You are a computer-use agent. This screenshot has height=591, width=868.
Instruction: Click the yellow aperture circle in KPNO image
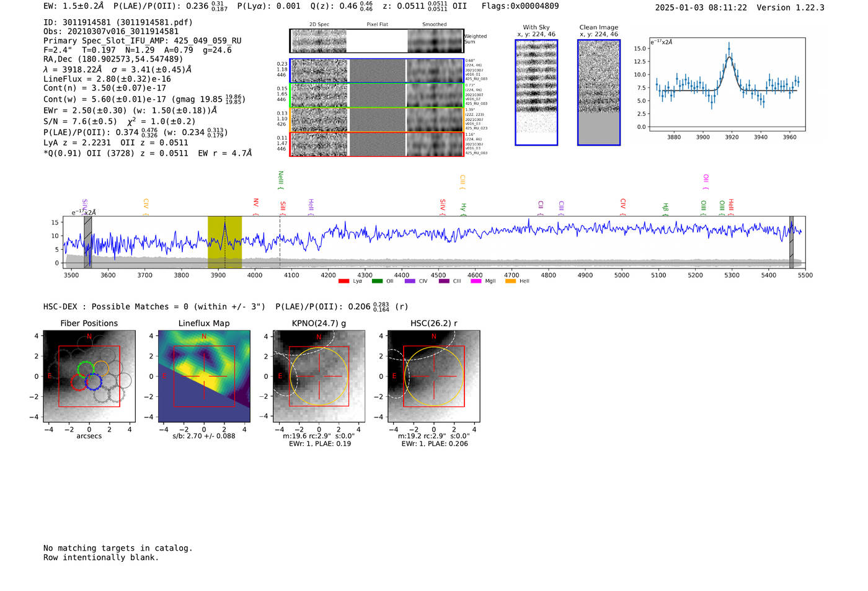tap(319, 376)
